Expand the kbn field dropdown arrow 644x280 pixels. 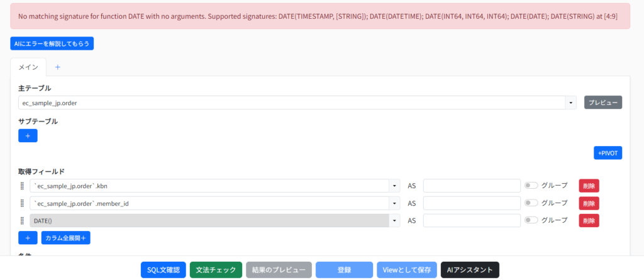(394, 186)
